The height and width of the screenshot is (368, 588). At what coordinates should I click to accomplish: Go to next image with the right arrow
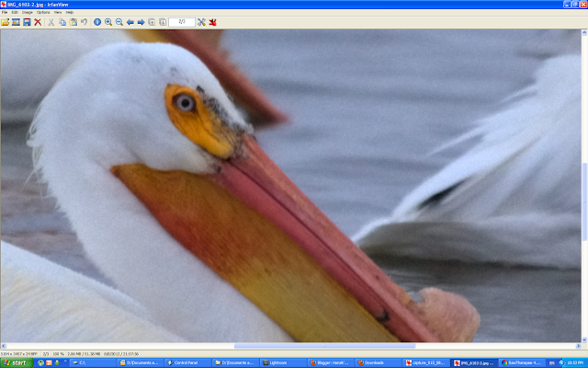pyautogui.click(x=141, y=22)
